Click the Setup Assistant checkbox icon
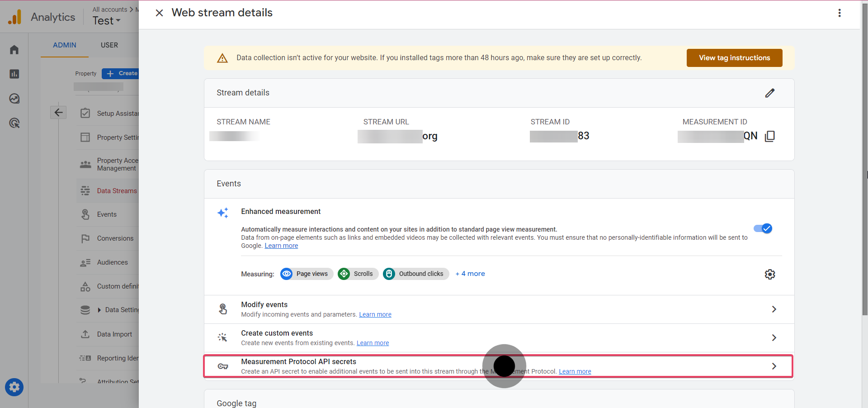The height and width of the screenshot is (408, 868). click(x=85, y=113)
